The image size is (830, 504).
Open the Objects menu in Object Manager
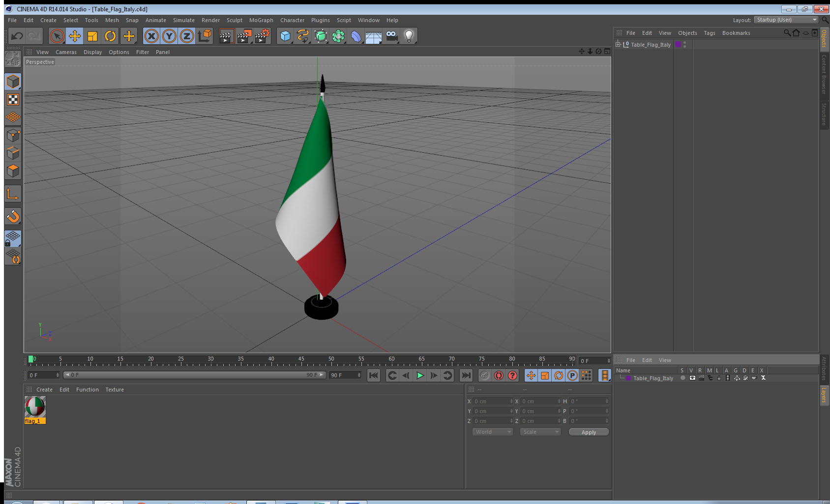687,33
